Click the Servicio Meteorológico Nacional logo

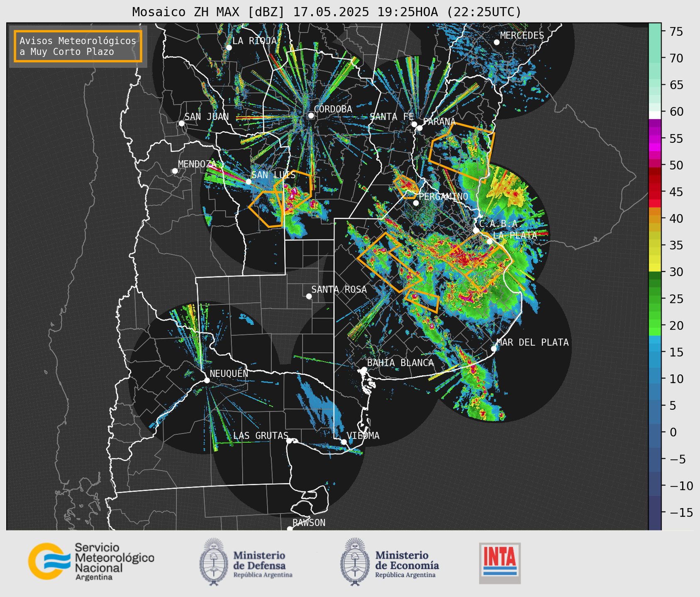click(91, 561)
